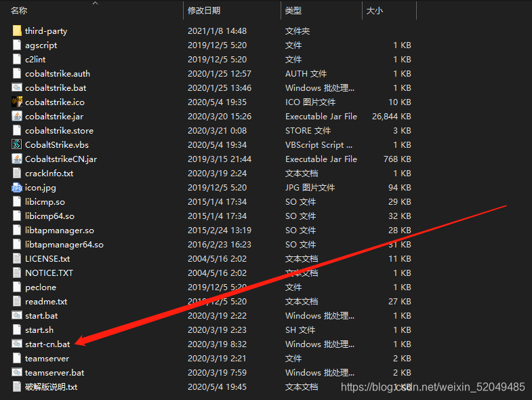Select file name crackInfo.txt

(49, 174)
